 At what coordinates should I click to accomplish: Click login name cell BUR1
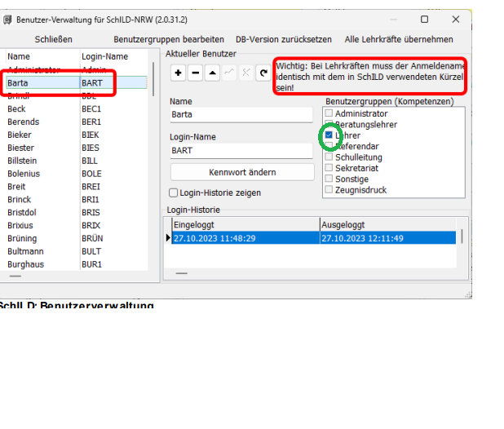tap(91, 264)
